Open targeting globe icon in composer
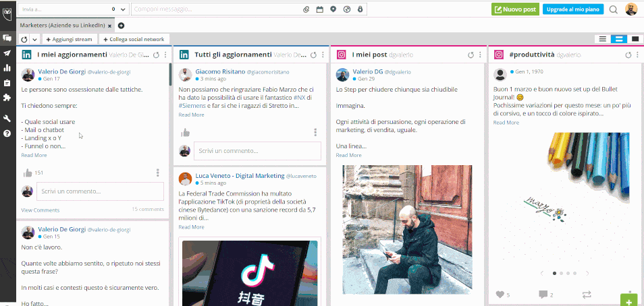Image resolution: width=644 pixels, height=306 pixels. 347,9
